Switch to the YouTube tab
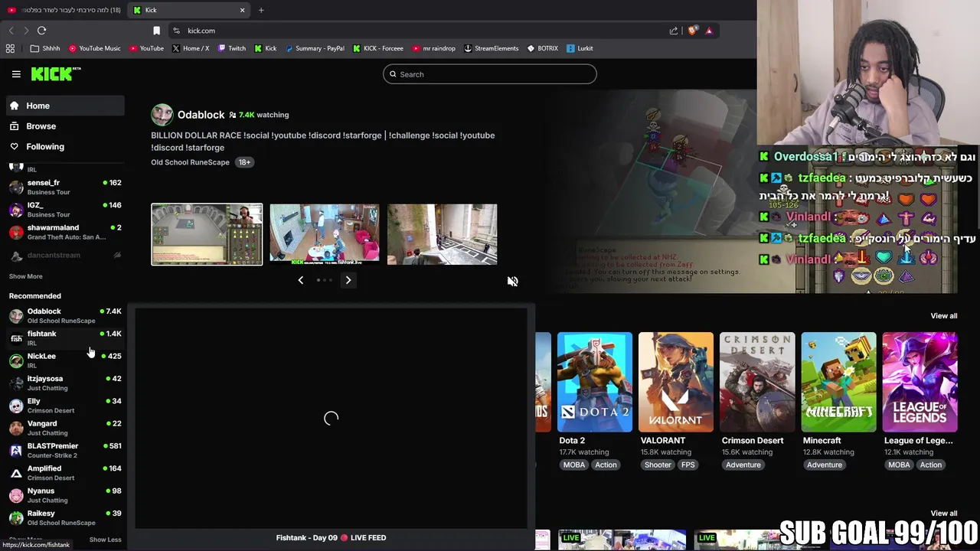The height and width of the screenshot is (551, 980). (64, 10)
